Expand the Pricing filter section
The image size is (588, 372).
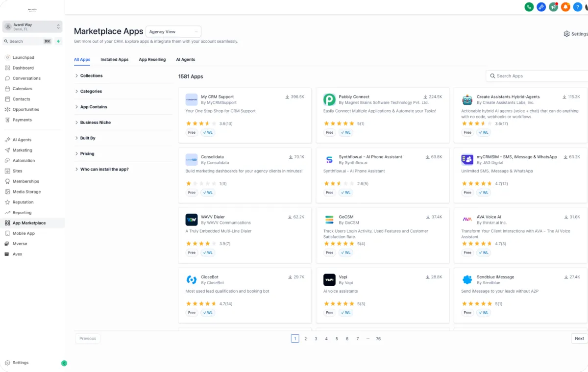(x=87, y=154)
